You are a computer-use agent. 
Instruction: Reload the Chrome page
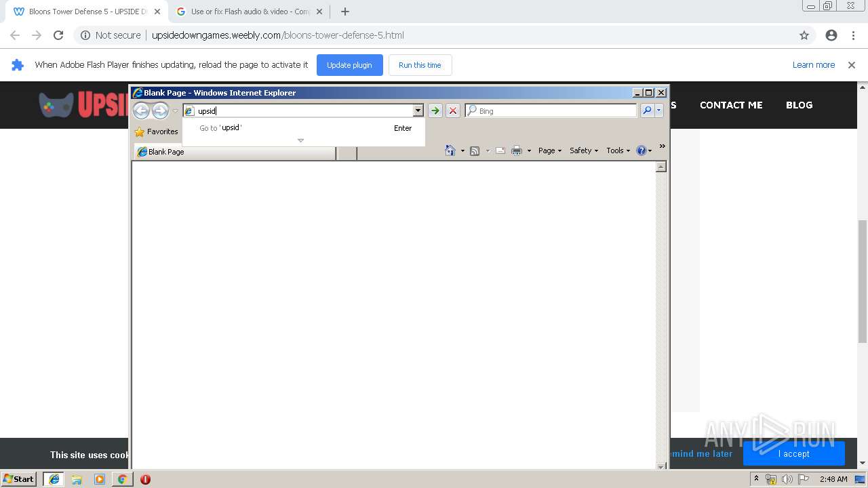point(58,35)
